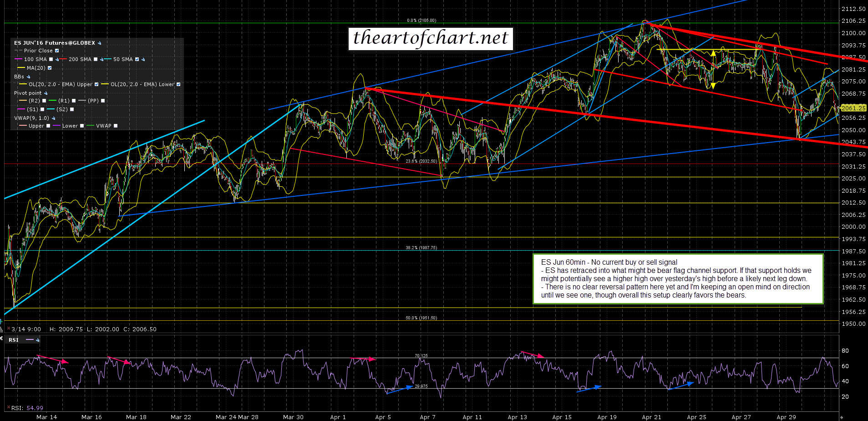Open BBs Bollinger Bands settings wrench

(28, 77)
